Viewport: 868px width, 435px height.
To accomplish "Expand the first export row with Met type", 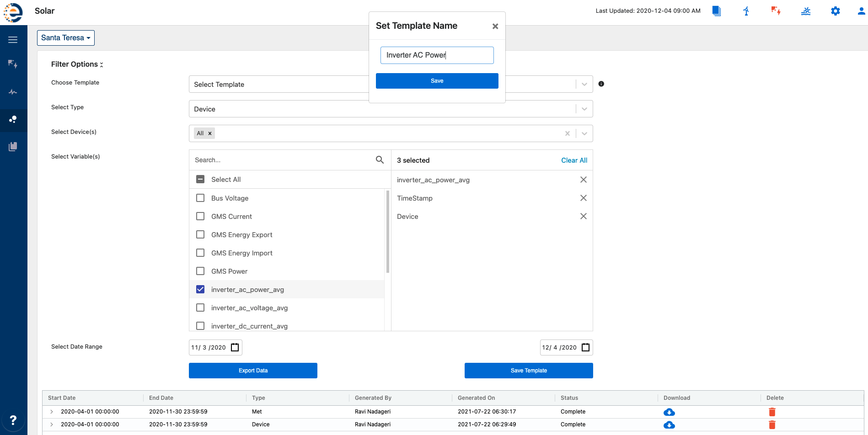I will (52, 412).
